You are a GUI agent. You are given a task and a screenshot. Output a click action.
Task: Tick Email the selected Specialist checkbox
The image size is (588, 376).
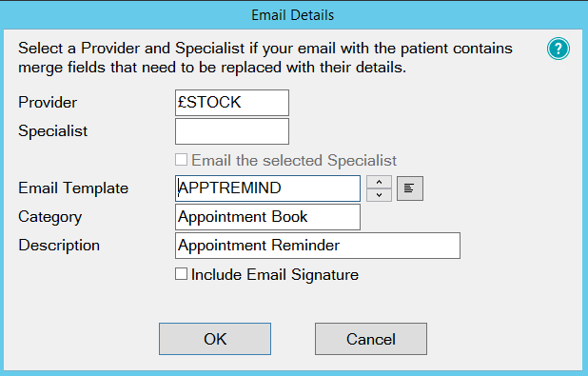click(x=181, y=160)
